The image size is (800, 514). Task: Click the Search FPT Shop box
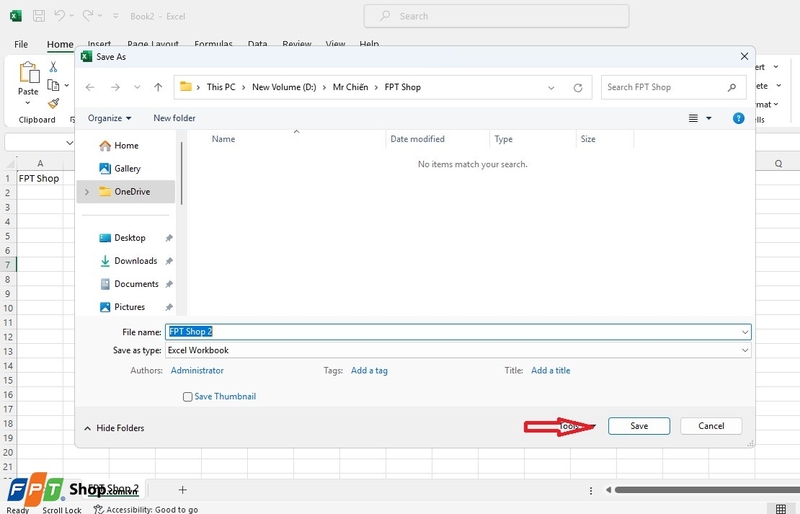click(x=663, y=87)
